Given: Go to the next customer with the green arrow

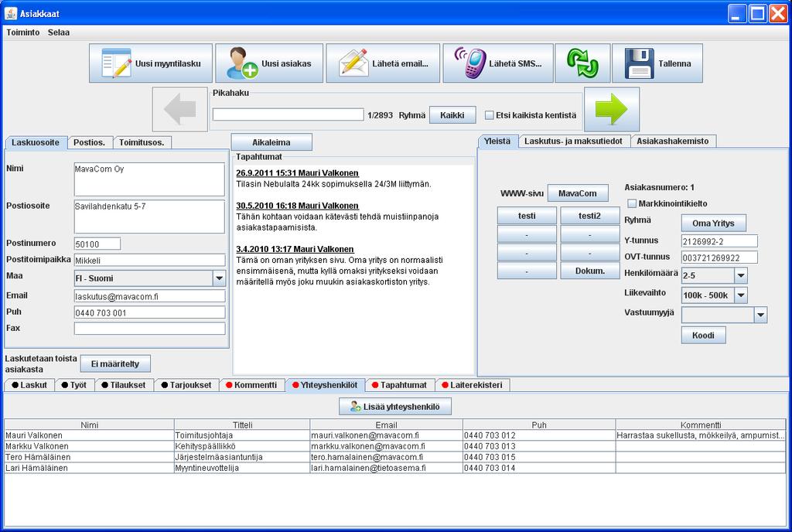Looking at the screenshot, I should tap(612, 109).
